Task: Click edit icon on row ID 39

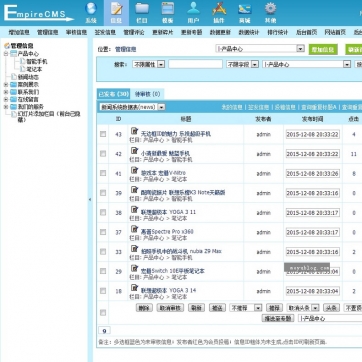Action: coord(134,190)
